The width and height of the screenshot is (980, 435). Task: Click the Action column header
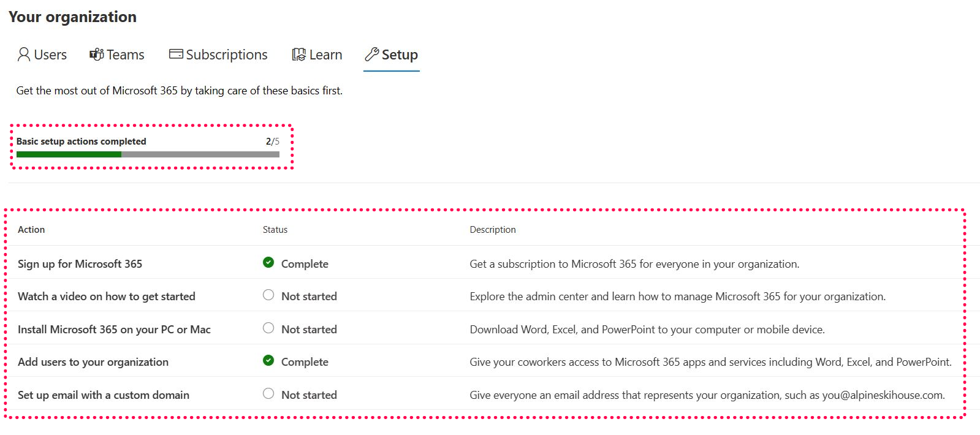point(31,230)
